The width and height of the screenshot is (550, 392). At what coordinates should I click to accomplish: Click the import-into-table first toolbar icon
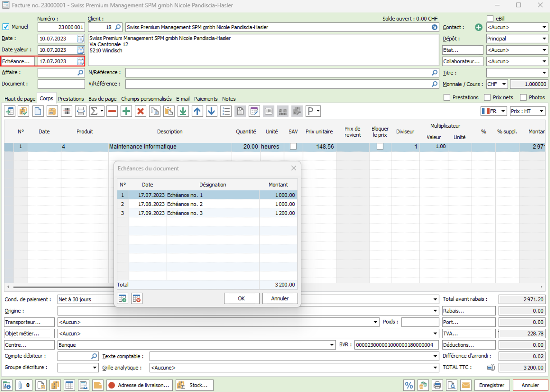(10, 111)
